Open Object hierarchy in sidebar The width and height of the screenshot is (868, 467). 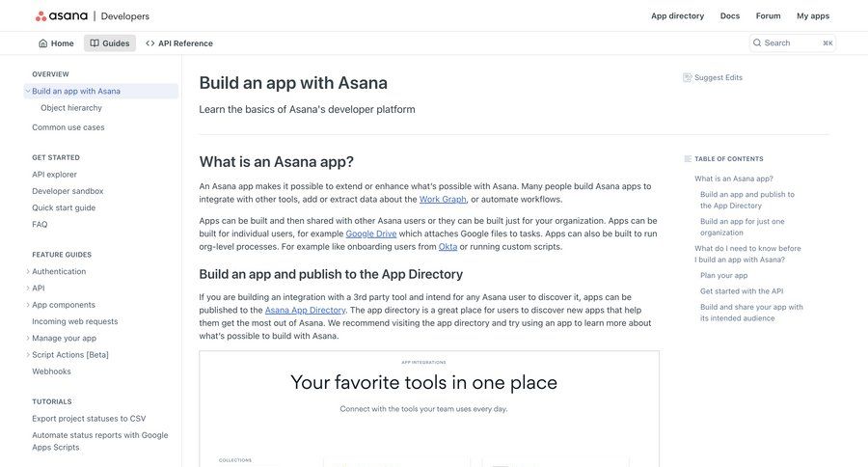71,108
